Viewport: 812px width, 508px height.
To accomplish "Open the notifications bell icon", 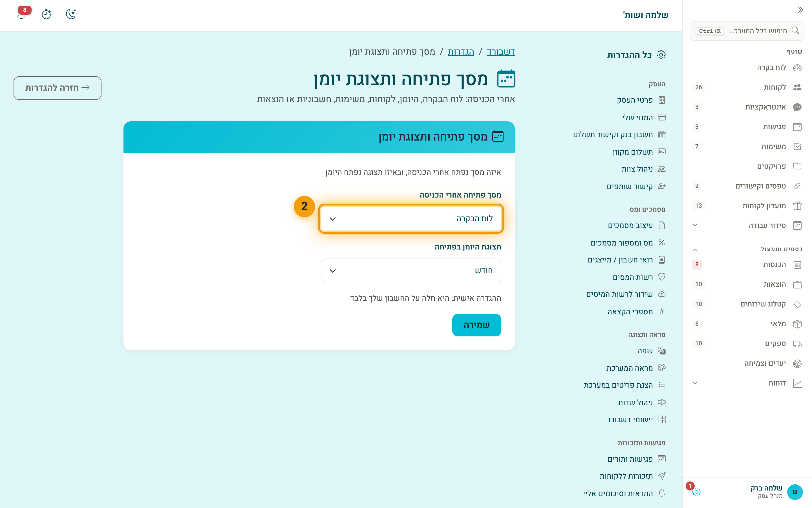I will pyautogui.click(x=22, y=14).
